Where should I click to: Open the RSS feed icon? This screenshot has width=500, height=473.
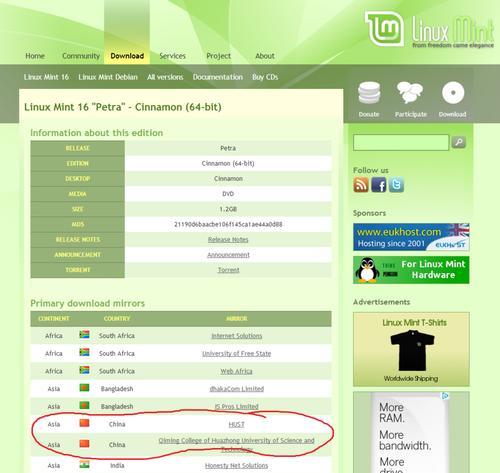pyautogui.click(x=361, y=185)
